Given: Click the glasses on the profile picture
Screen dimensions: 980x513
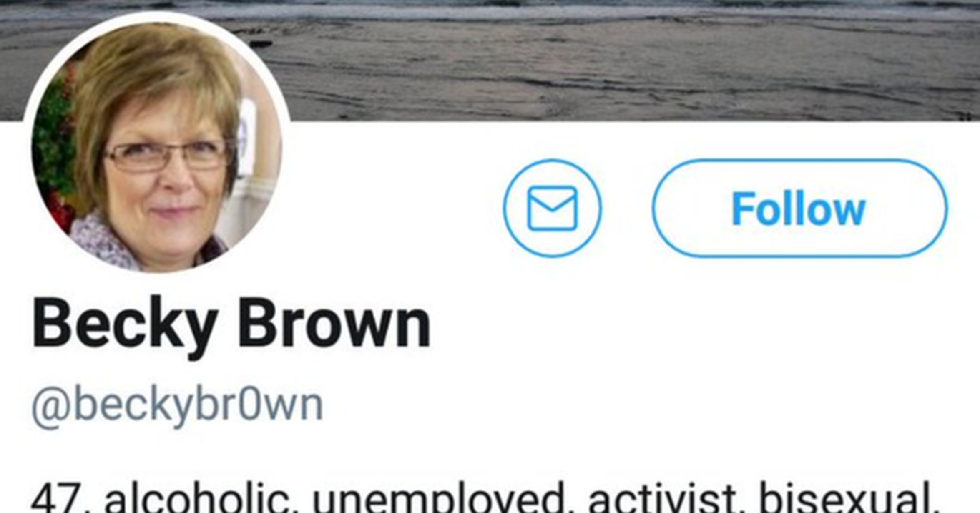Looking at the screenshot, I should coord(167,156).
